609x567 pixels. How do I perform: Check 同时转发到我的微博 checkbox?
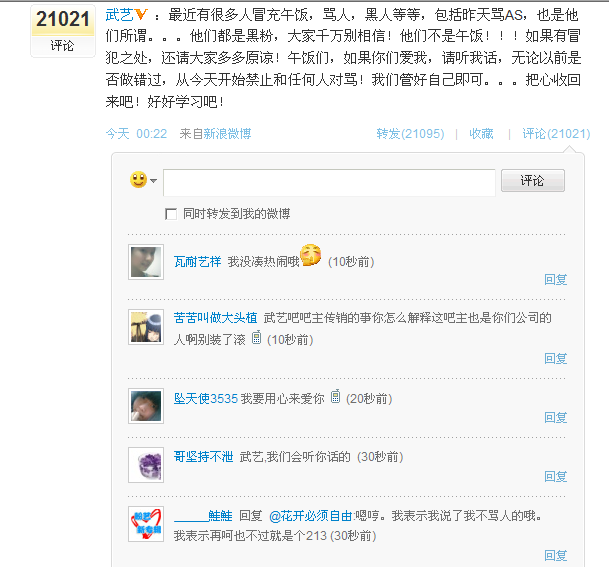(x=171, y=214)
